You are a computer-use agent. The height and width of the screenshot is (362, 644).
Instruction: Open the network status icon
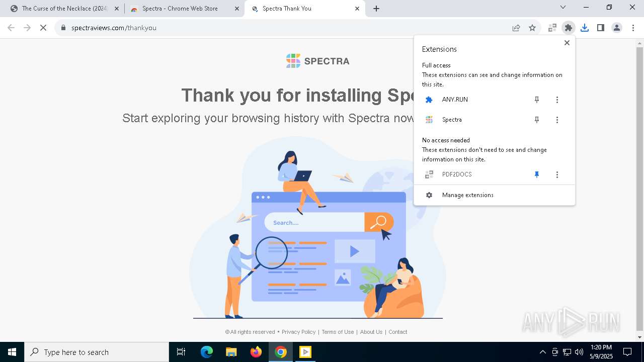coord(567,352)
